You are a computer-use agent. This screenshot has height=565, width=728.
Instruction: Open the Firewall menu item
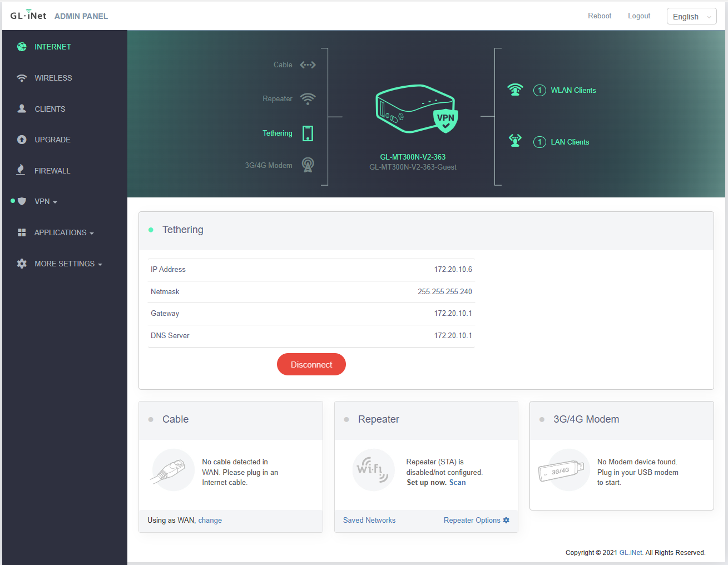52,171
